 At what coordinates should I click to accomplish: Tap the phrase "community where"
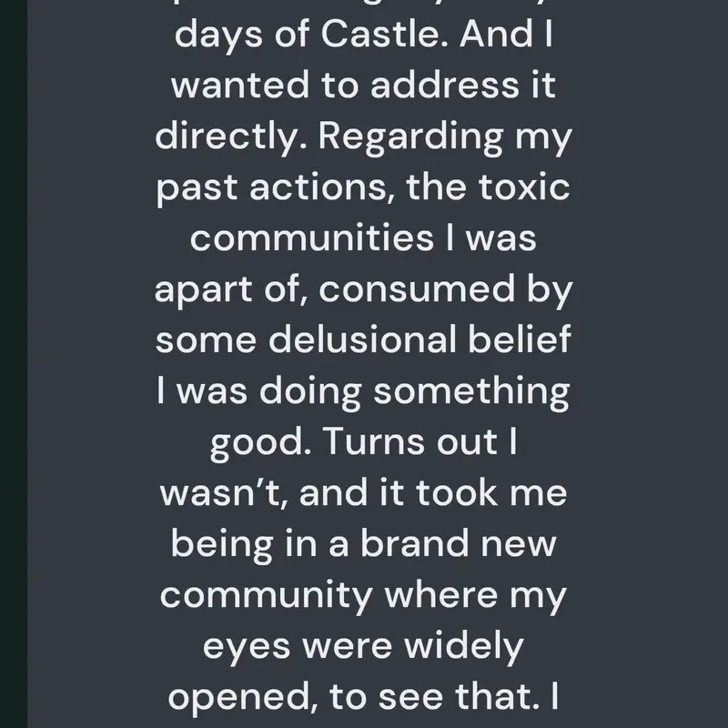[329, 597]
